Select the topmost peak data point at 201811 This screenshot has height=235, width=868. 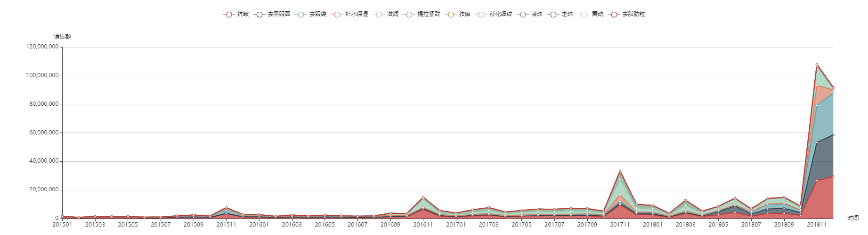pos(817,64)
